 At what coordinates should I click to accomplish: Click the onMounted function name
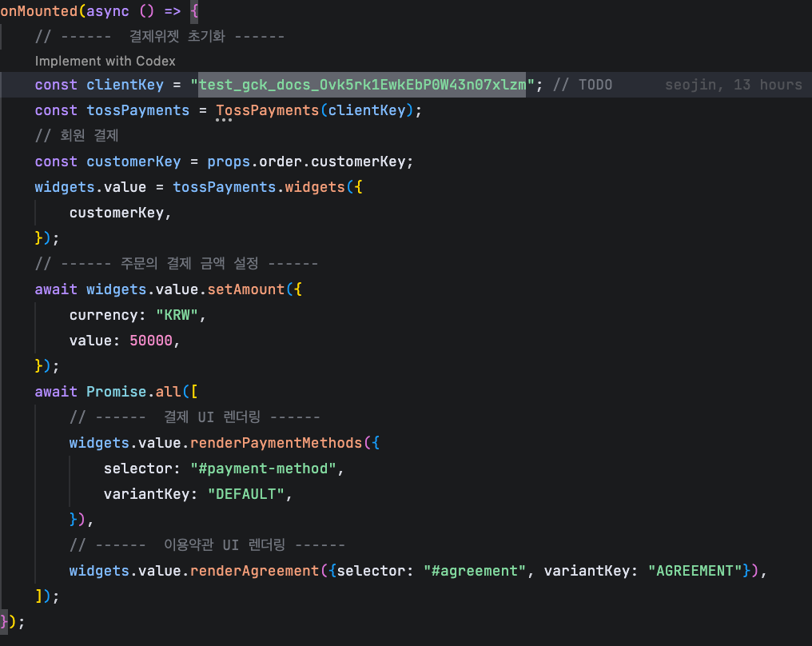39,11
